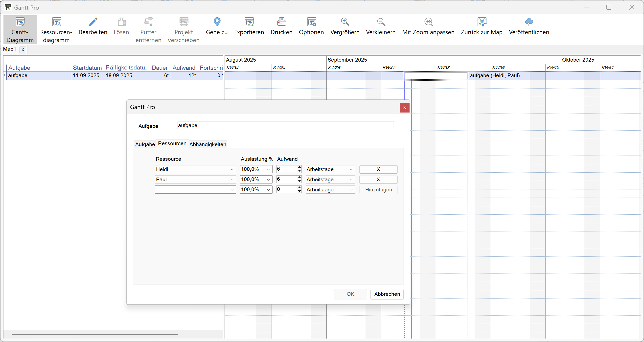This screenshot has width=644, height=342.
Task: Remove Paul with the X button
Action: click(x=378, y=180)
